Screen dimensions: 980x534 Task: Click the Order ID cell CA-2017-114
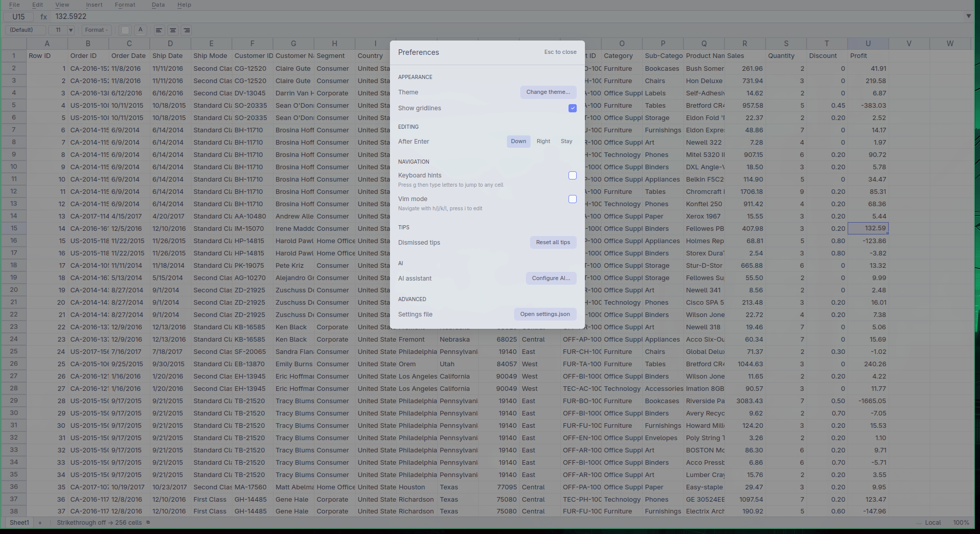(88, 216)
